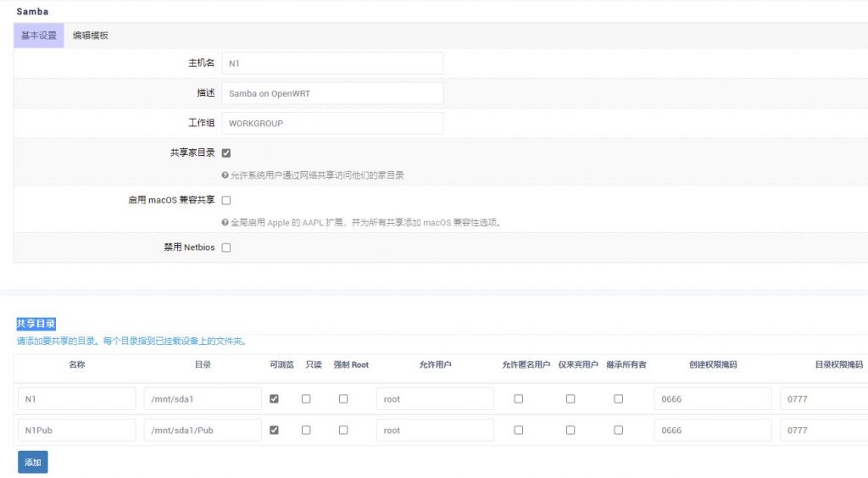Switch to the 基本设置 tab
Image resolution: width=868 pixels, height=478 pixels.
pos(39,36)
